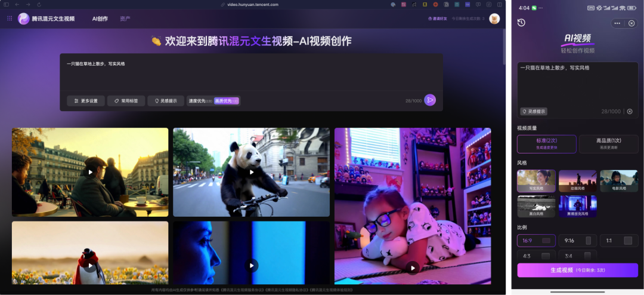
Task: Go to the AI创作 tab
Action: click(100, 19)
